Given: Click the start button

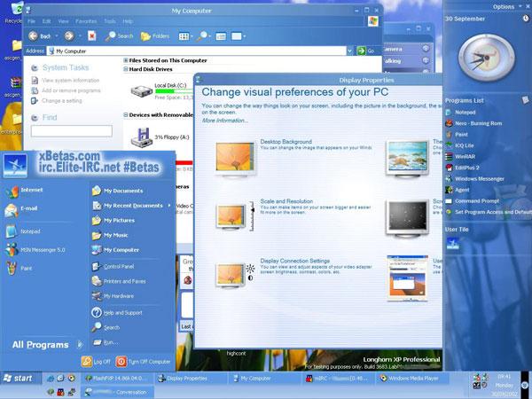Looking at the screenshot, I should click(20, 379).
